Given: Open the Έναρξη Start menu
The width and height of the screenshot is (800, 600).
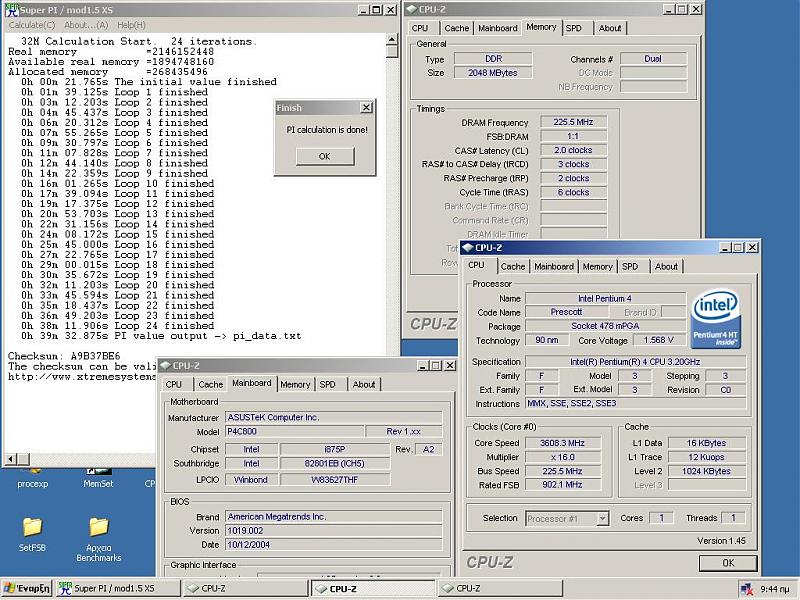Looking at the screenshot, I should click(x=27, y=588).
